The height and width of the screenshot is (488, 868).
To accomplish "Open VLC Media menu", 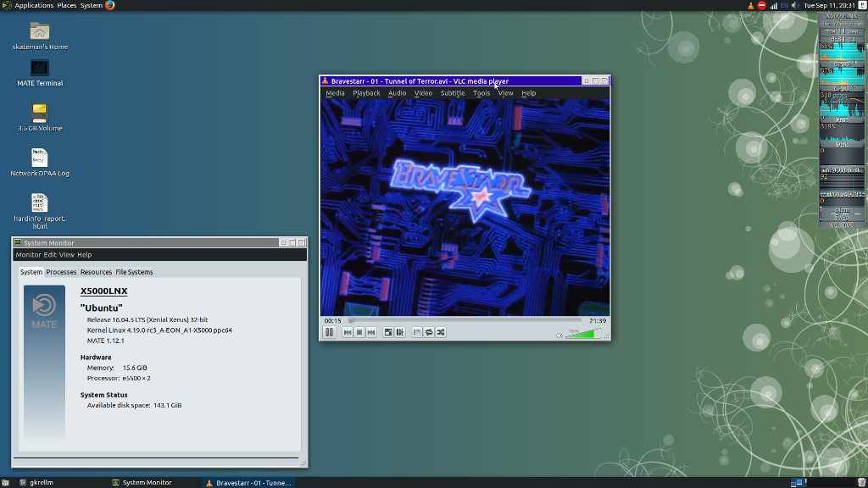I will (x=335, y=93).
